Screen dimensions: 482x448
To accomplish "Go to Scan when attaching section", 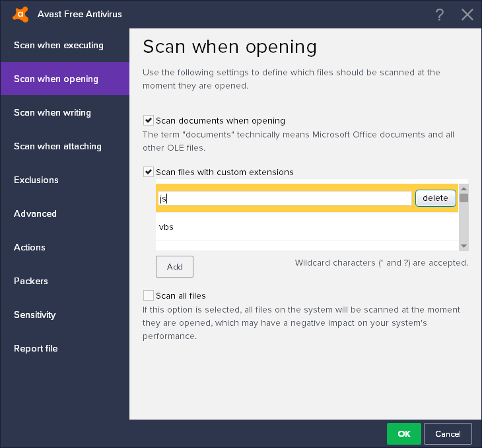I will point(57,147).
